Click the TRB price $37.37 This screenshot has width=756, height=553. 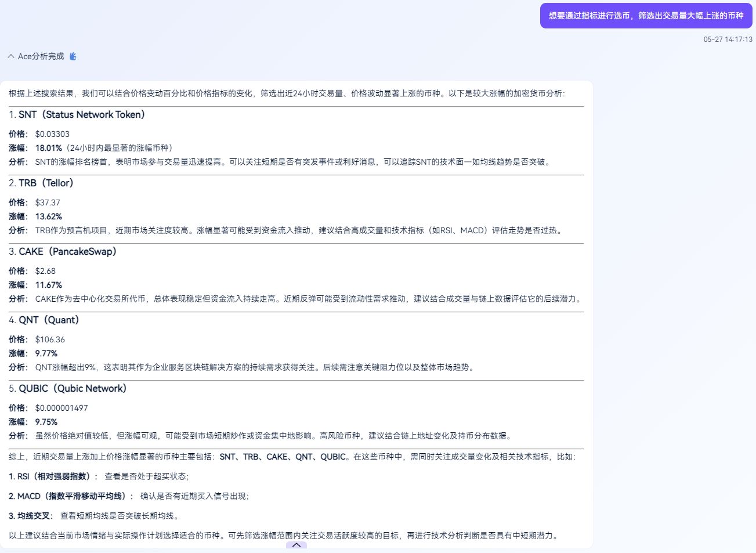point(48,203)
